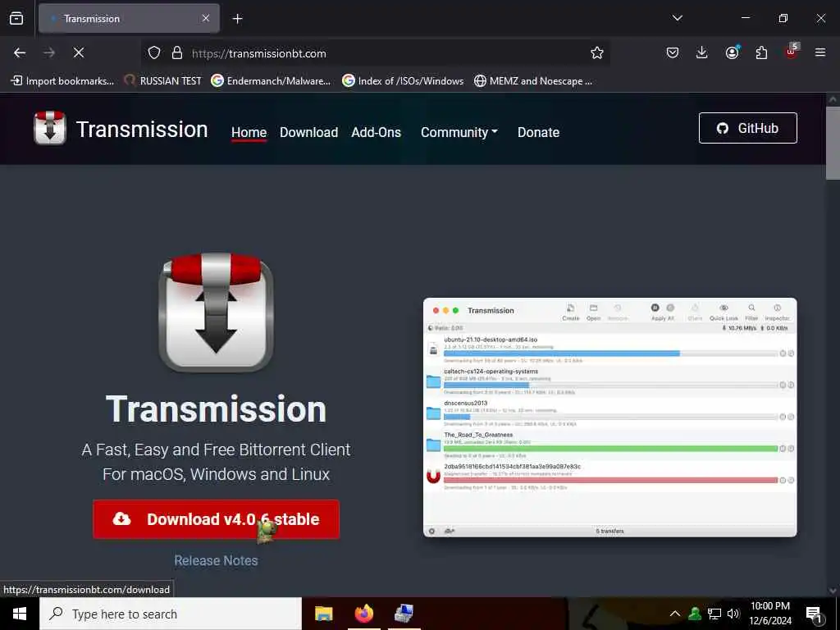Viewport: 840px width, 630px height.
Task: Open the Donate nav page
Action: click(538, 132)
